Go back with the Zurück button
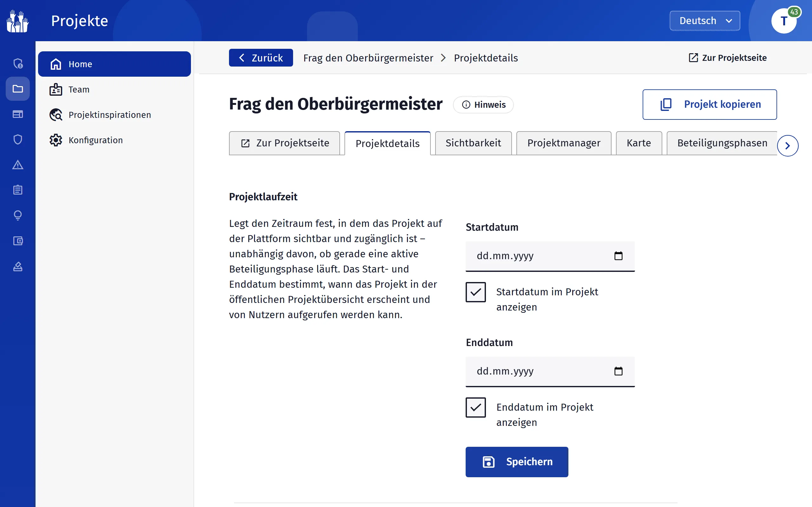 click(x=261, y=58)
